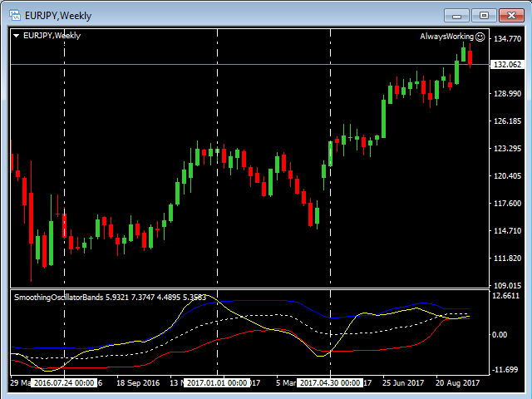Select the 2017.01.01 vertical line date label
Image resolution: width=532 pixels, height=399 pixels.
pos(216,383)
